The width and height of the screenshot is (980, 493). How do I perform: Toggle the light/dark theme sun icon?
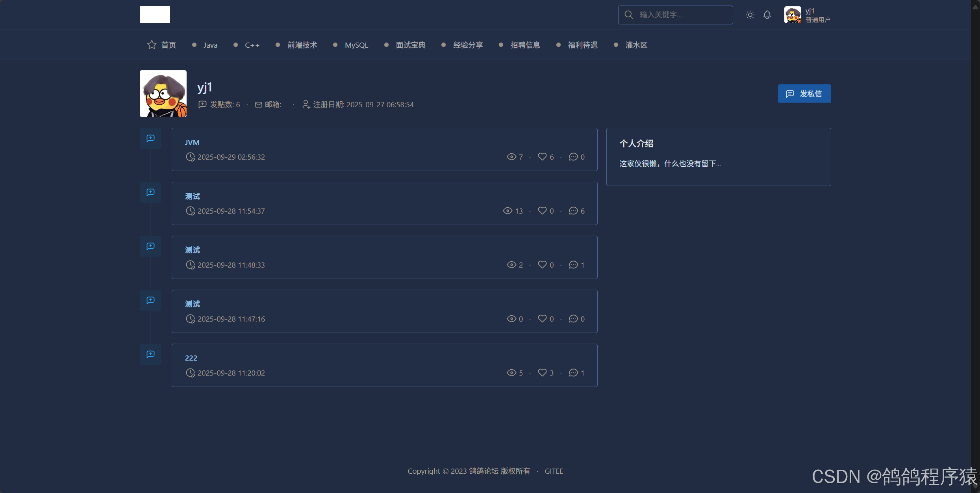(750, 15)
